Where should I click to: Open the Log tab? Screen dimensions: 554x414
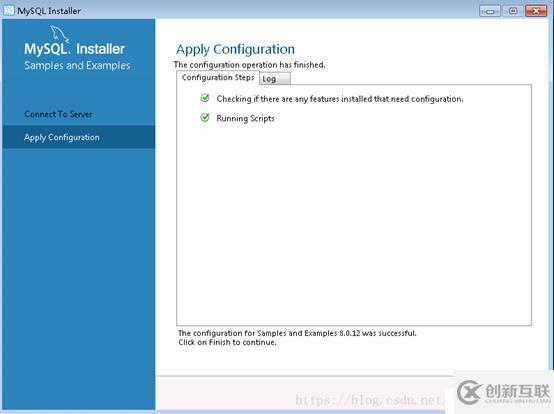[x=275, y=78]
